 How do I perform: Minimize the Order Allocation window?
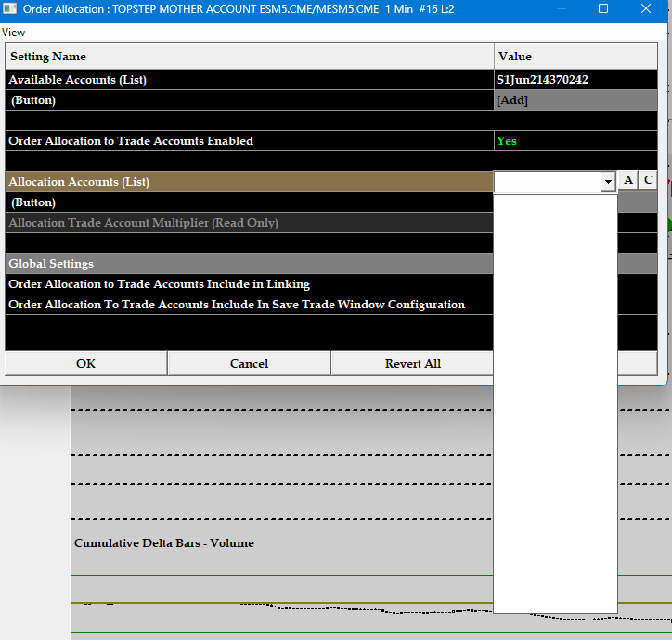(560, 9)
